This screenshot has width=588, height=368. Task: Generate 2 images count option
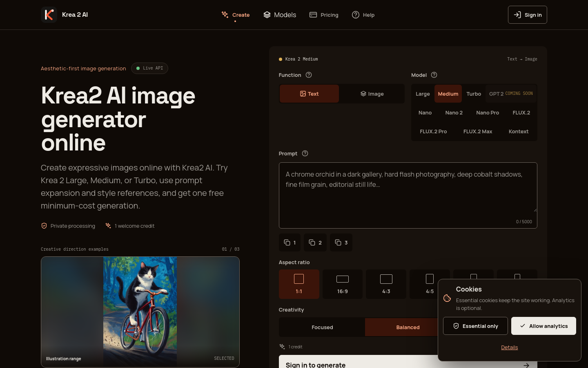point(315,242)
